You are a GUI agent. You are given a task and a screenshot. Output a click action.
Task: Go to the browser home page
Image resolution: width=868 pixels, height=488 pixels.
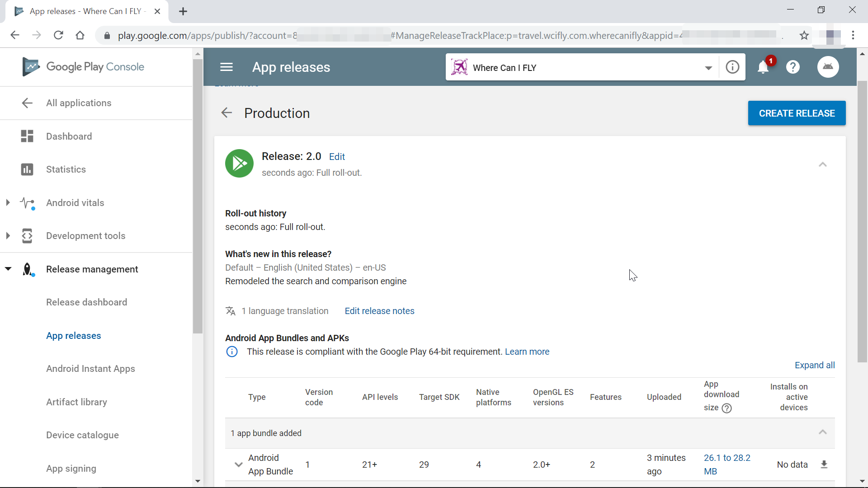click(x=80, y=35)
